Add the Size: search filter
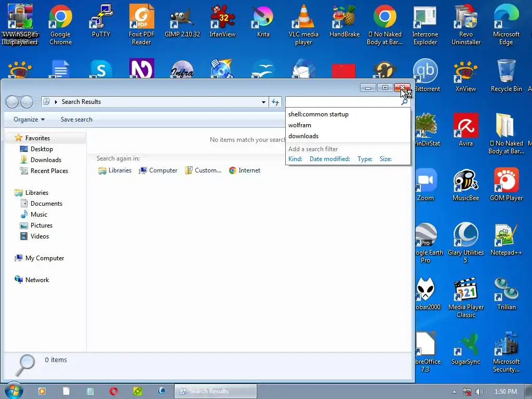The width and height of the screenshot is (532, 399). [x=385, y=159]
